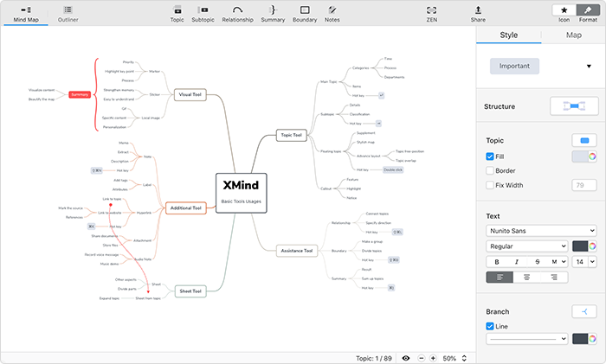606x364 pixels.
Task: Open the Format panel
Action: [588, 10]
